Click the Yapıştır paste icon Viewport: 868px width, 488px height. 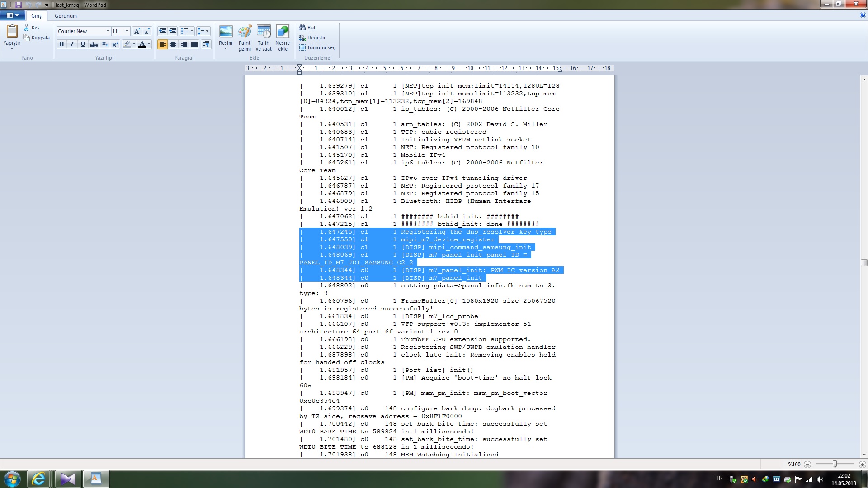[12, 31]
